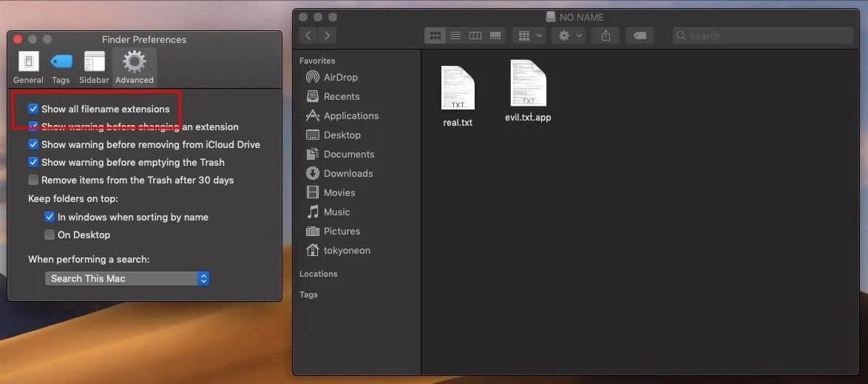Select the real.txt file icon
The width and height of the screenshot is (868, 384).
tap(458, 87)
